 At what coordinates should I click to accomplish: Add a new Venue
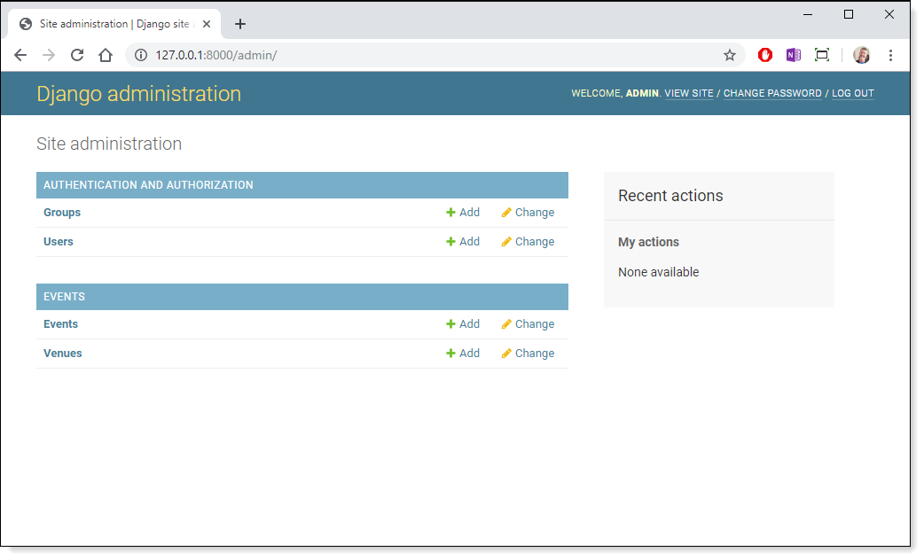click(x=463, y=354)
